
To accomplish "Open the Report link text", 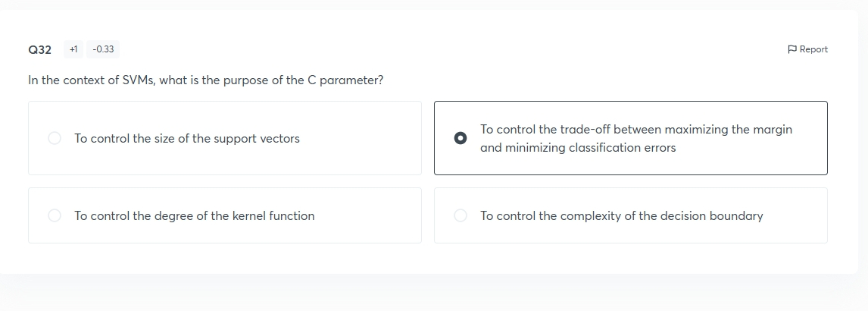I will [x=813, y=49].
